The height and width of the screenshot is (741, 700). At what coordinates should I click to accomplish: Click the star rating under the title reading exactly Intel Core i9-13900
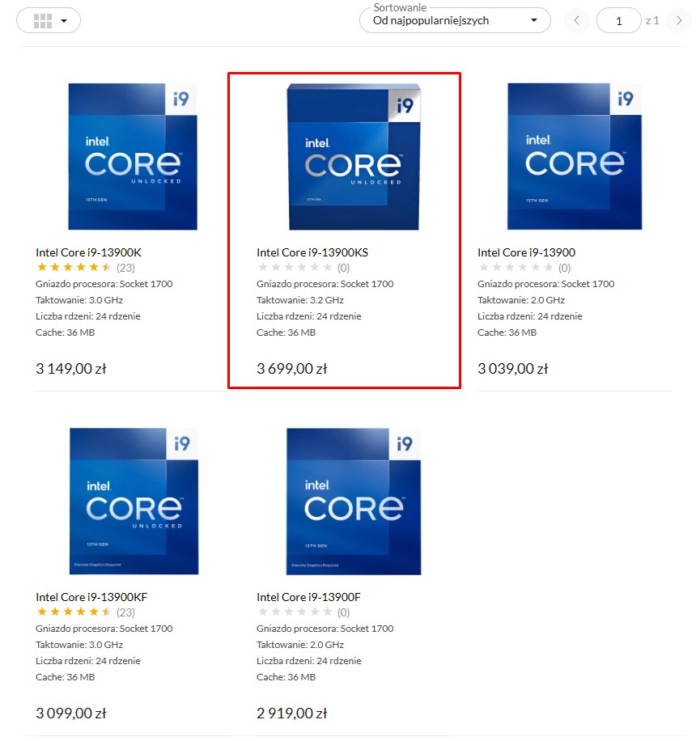coord(515,268)
